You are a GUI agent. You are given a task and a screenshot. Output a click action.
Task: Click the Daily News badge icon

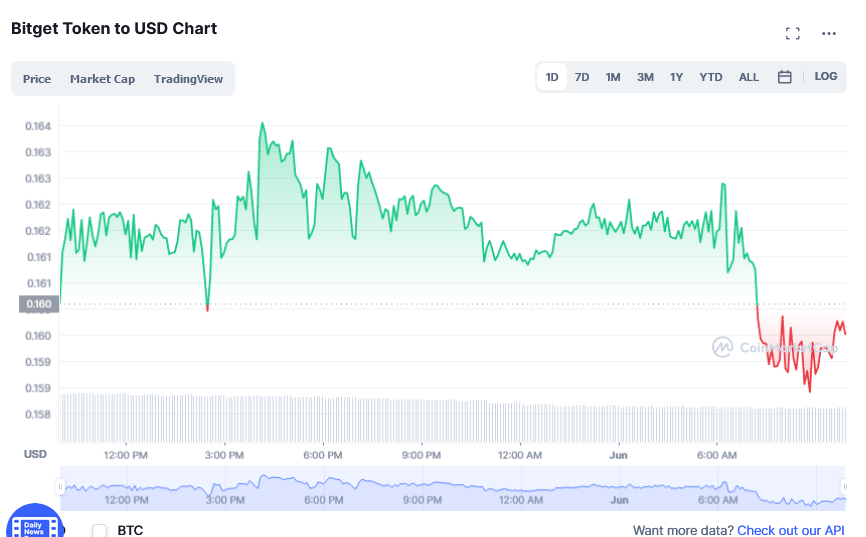34,522
